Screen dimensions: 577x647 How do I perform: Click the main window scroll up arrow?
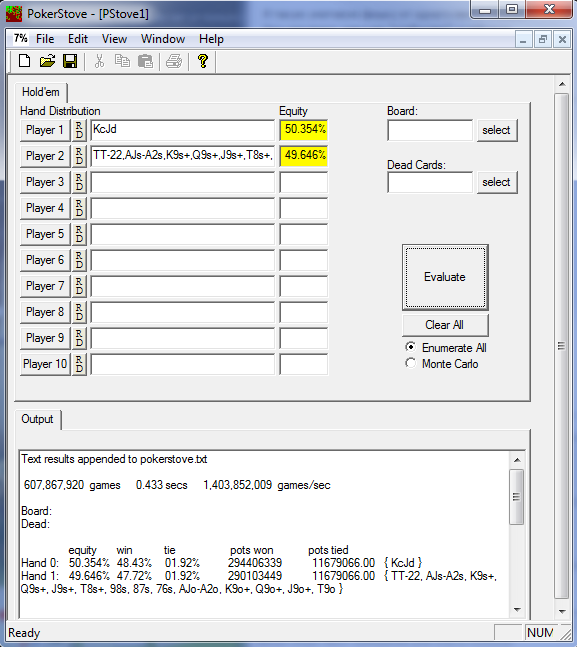click(562, 84)
